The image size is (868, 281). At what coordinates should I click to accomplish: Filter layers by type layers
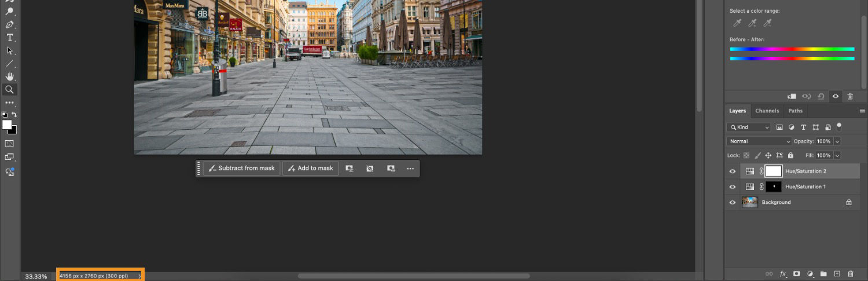803,127
